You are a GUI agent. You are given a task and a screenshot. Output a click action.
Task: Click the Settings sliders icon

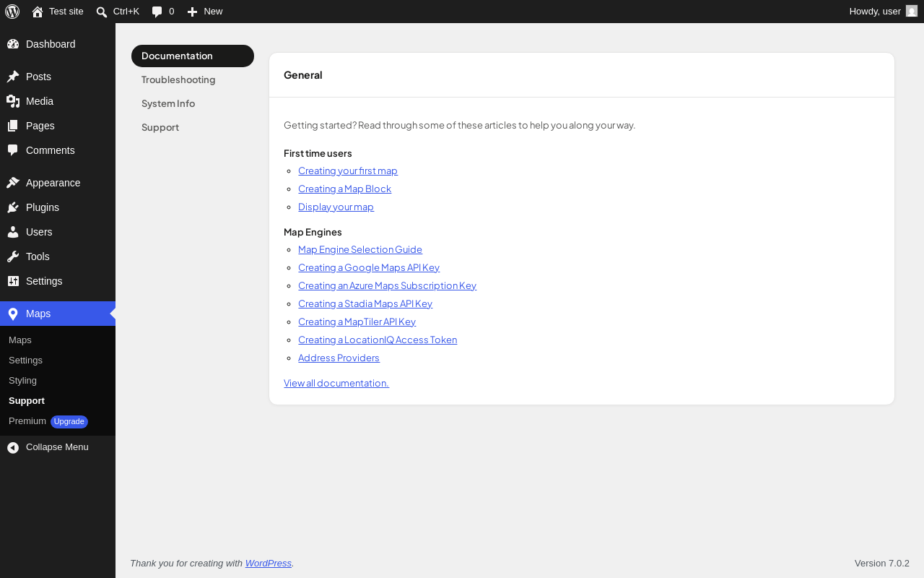[x=13, y=281]
